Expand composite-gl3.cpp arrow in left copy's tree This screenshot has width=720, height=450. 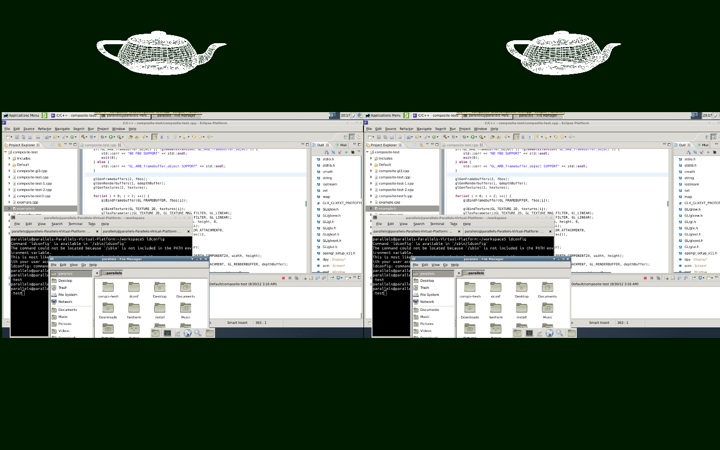pos(9,171)
